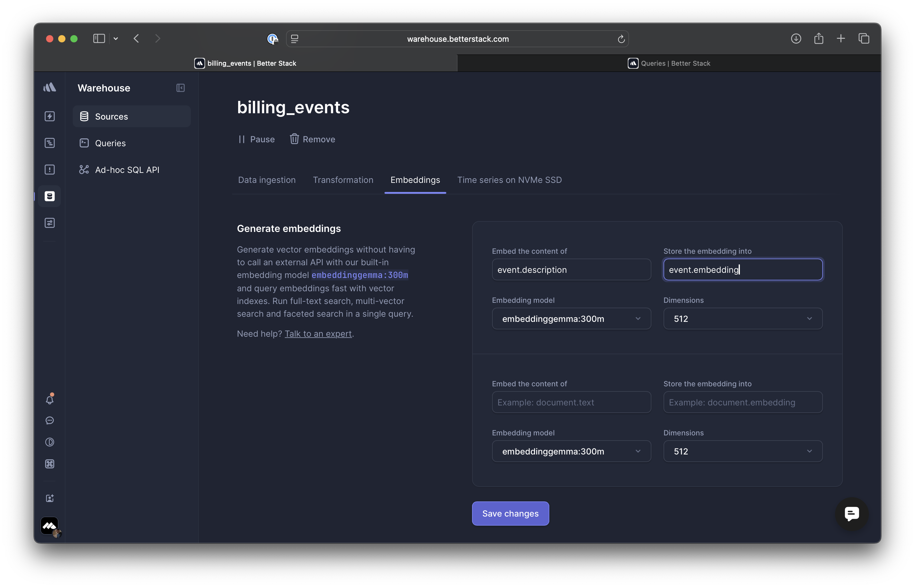This screenshot has height=588, width=915.
Task: Click the Safari reload page icon
Action: pos(621,39)
